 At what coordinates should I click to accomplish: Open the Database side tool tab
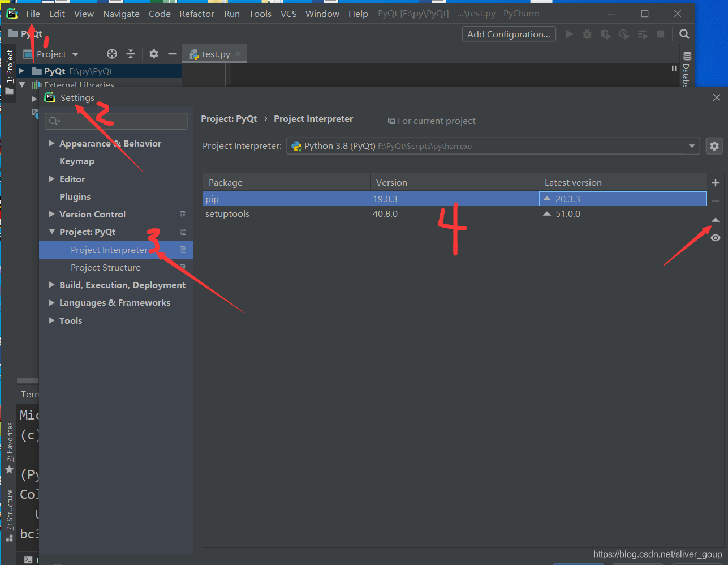[686, 70]
